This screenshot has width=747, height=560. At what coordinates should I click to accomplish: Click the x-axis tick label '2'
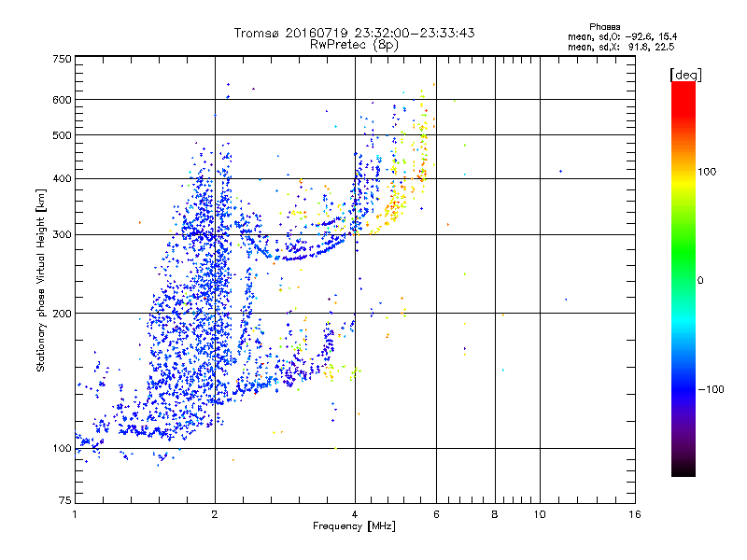pos(215,514)
